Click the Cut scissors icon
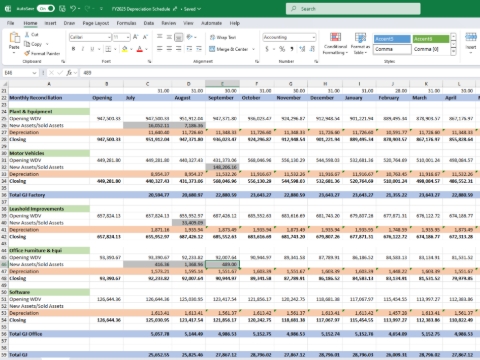The width and height of the screenshot is (480, 360). click(27, 34)
